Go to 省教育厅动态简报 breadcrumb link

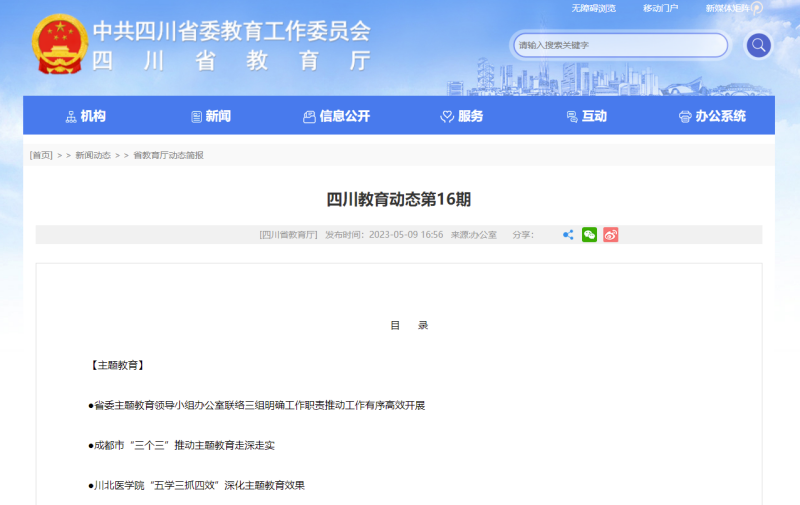(168, 155)
